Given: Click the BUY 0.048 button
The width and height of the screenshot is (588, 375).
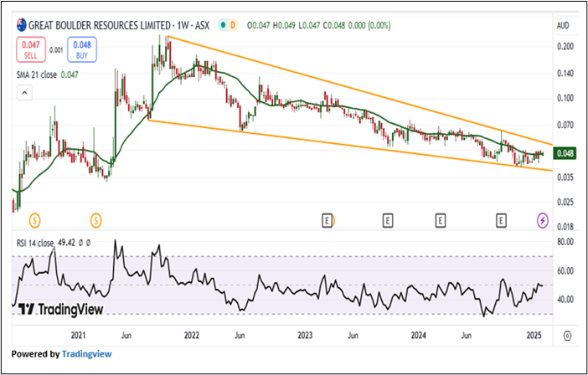Looking at the screenshot, I should pos(82,50).
